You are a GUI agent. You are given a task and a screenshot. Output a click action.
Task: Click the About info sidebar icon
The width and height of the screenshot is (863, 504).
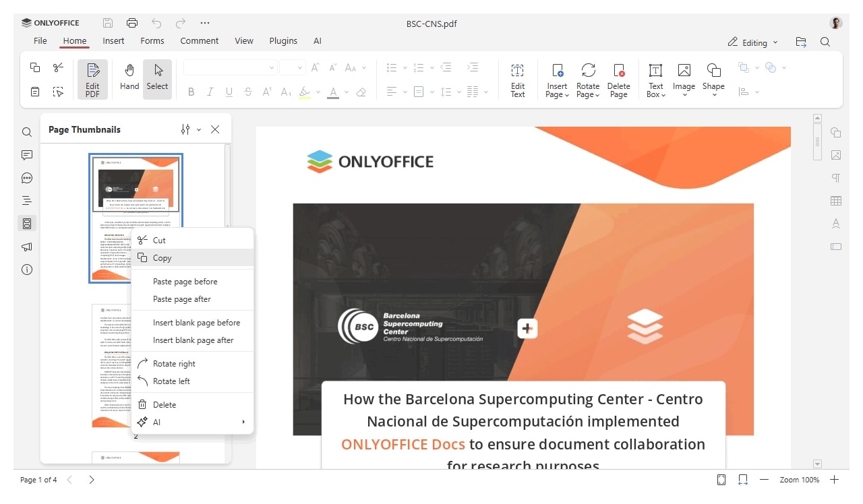point(27,270)
